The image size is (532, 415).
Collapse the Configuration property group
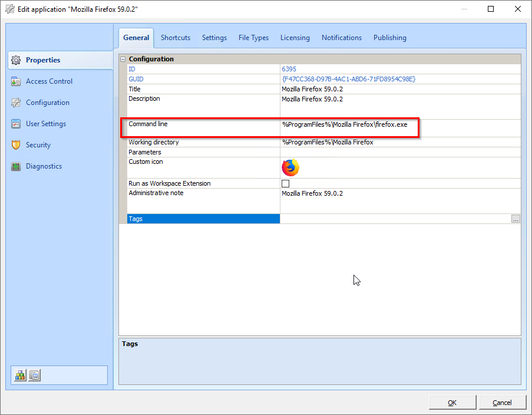[123, 59]
